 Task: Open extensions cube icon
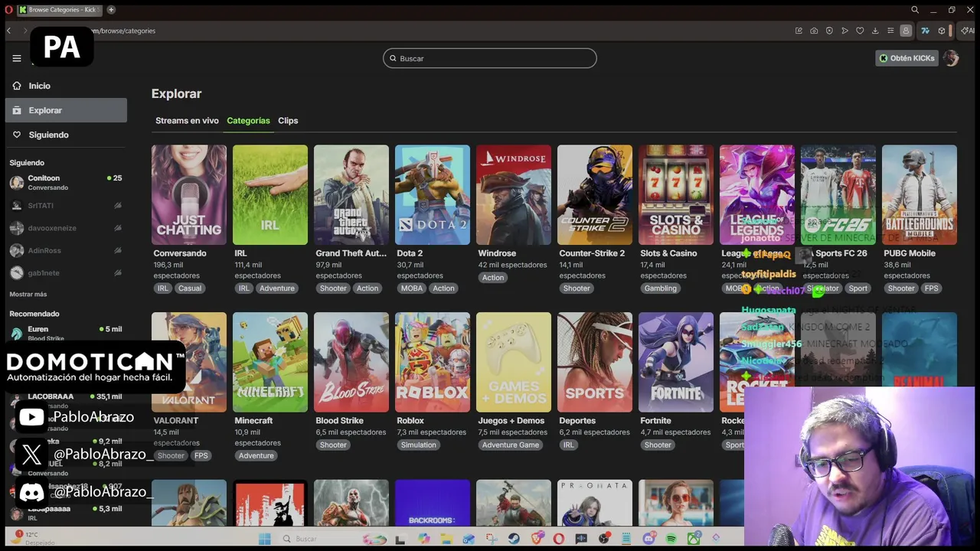[x=942, y=31]
